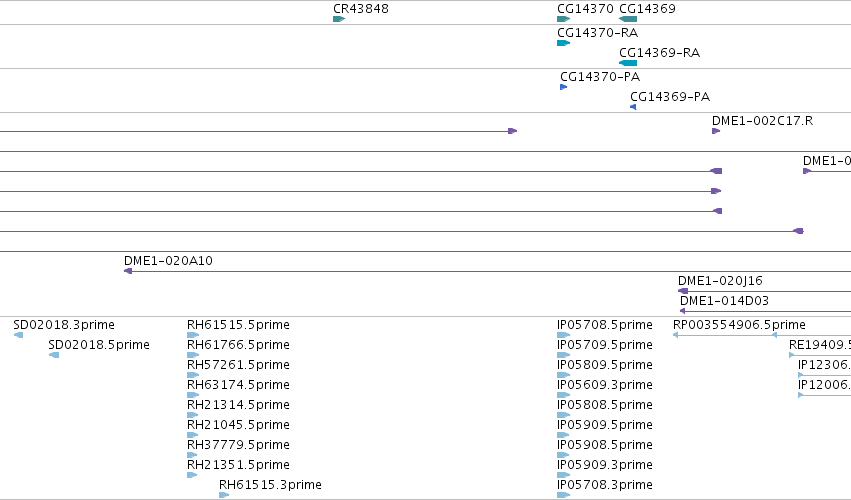This screenshot has height=500, width=851.
Task: Click the CG14370-RA transcript glyph
Action: point(563,43)
